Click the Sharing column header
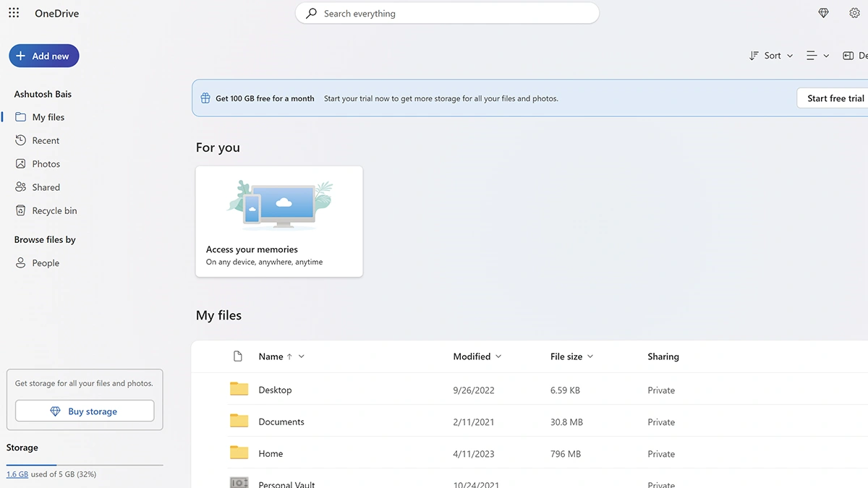 tap(663, 356)
